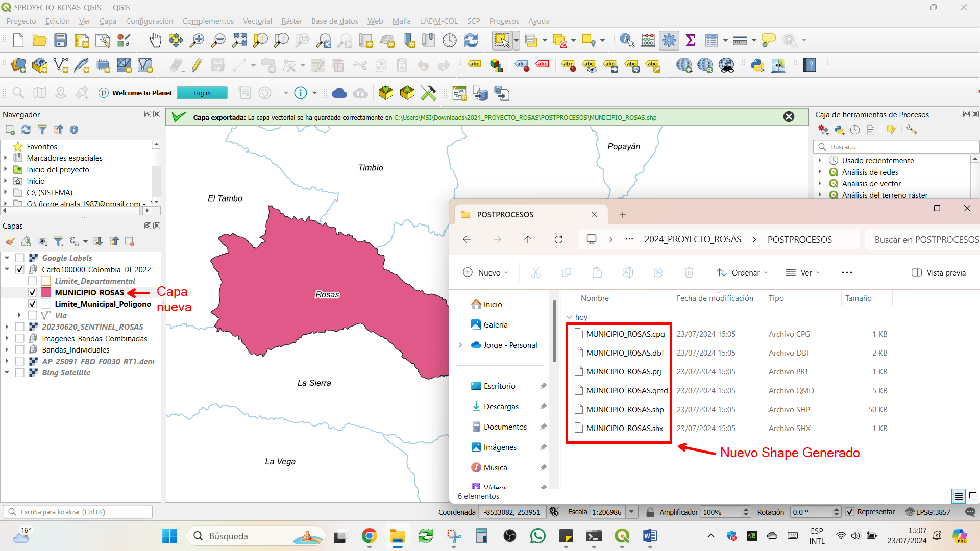Toggle the Representar render checkbox
The height and width of the screenshot is (551, 980).
click(x=850, y=512)
